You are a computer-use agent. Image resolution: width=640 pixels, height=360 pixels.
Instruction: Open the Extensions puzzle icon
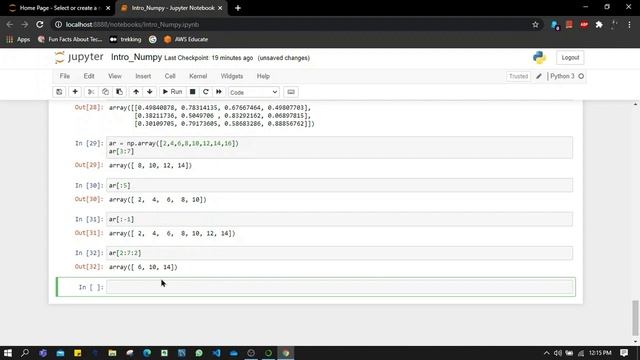click(x=599, y=24)
